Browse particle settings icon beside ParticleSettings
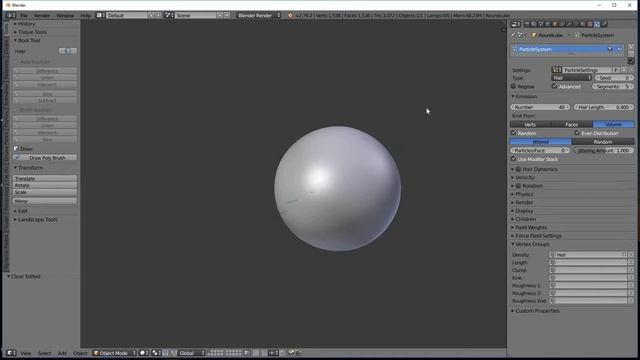The height and width of the screenshot is (360, 640). pyautogui.click(x=556, y=70)
